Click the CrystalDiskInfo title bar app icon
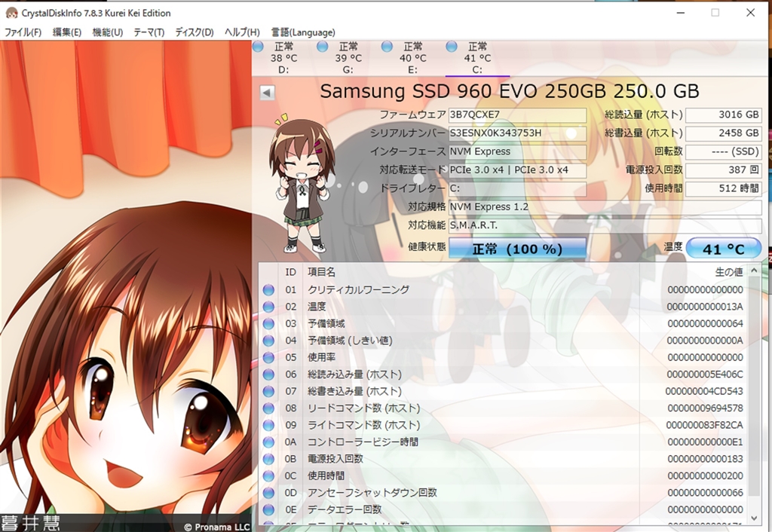 click(x=11, y=13)
